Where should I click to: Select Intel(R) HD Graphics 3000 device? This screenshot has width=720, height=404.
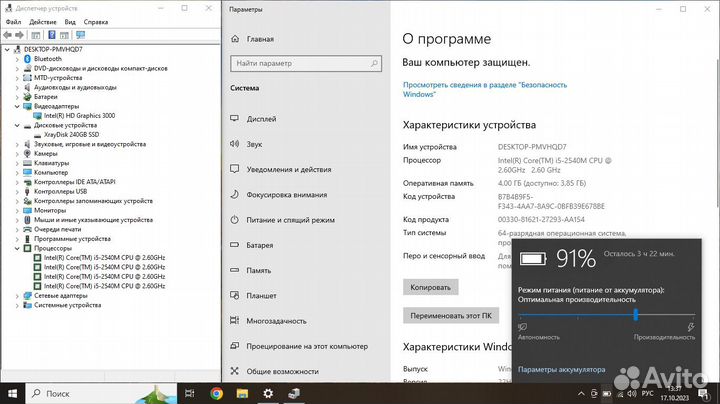(x=79, y=116)
